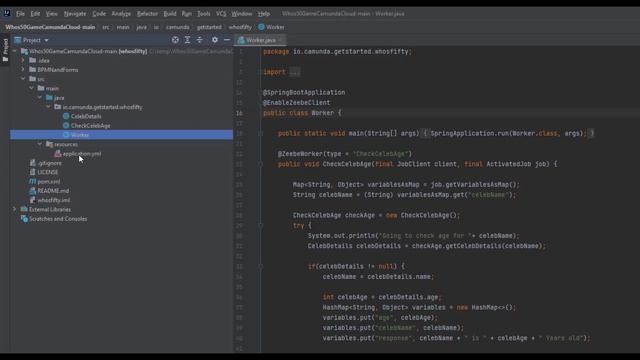
Task: Open the Tools menu
Action: pyautogui.click(x=204, y=13)
